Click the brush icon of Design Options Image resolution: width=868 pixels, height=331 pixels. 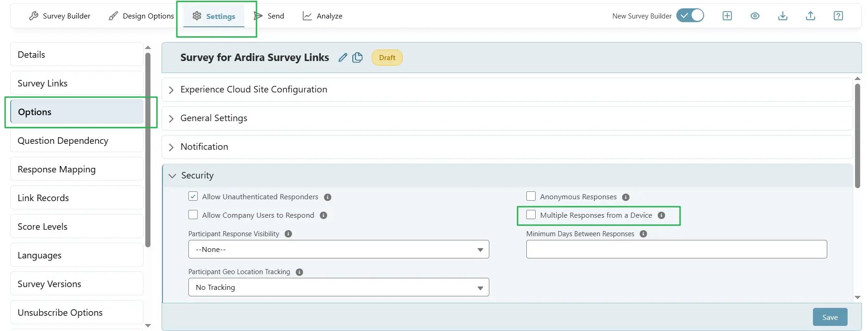(113, 16)
